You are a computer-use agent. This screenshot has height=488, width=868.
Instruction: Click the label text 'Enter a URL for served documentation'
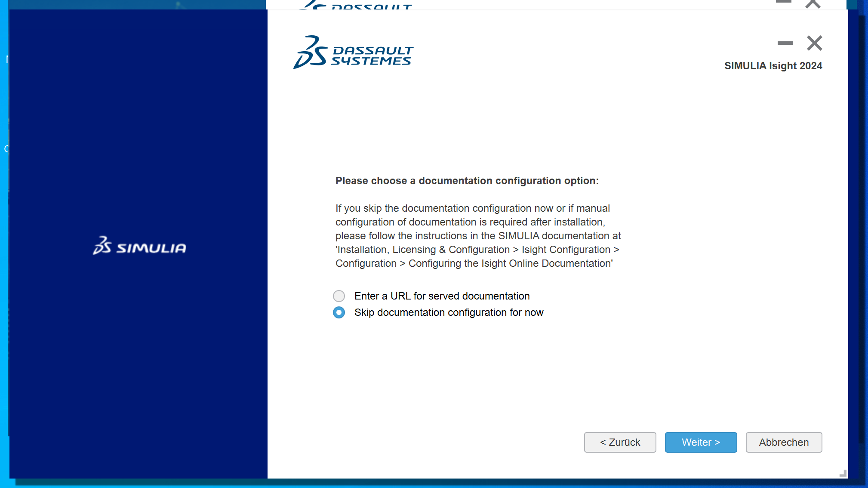[442, 296]
